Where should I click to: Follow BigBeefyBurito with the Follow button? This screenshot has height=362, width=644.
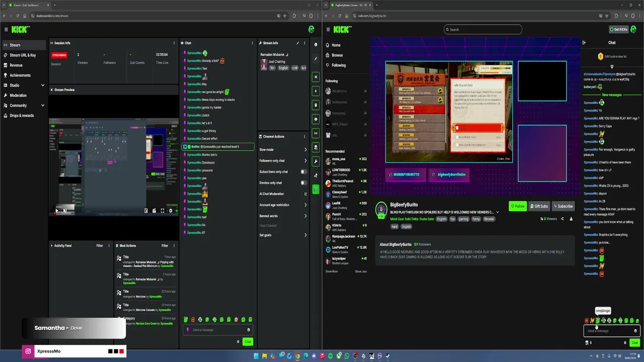pos(518,206)
